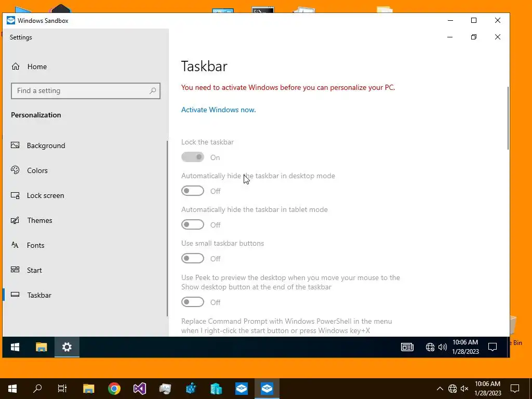This screenshot has width=532, height=399.
Task: Open Home in Settings sidebar
Action: tap(29, 66)
